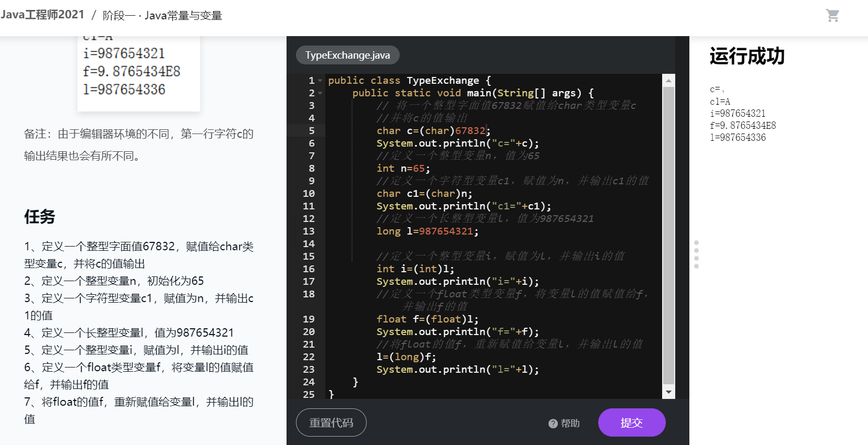Go to Java工程师2021 breadcrumb
The image size is (868, 445).
42,15
